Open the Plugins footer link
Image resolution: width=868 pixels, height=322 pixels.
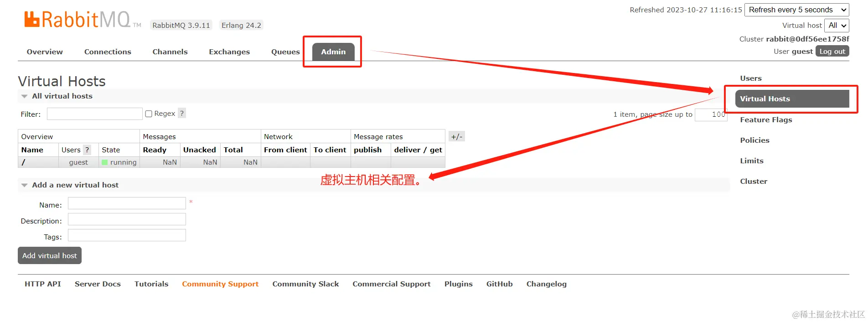tap(459, 284)
